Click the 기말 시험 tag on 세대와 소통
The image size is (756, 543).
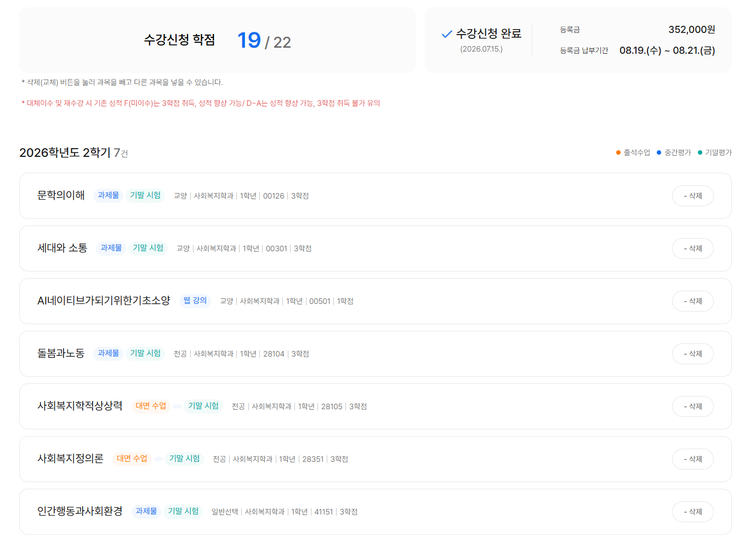point(148,248)
